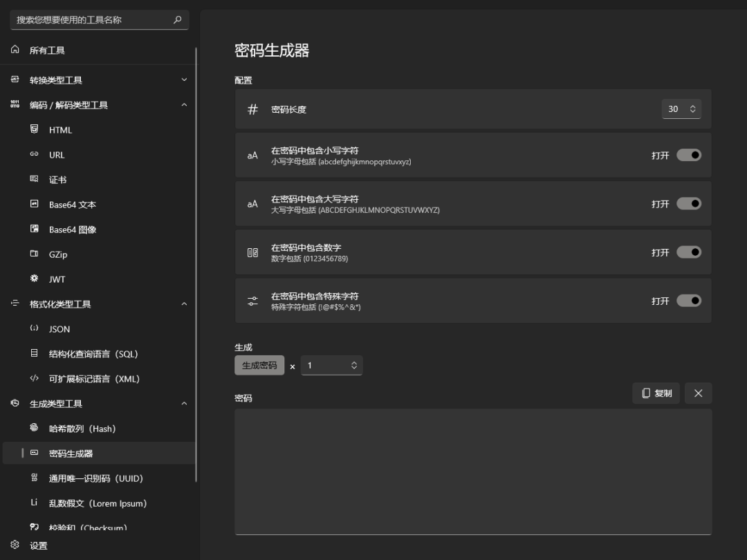747x560 pixels.
Task: Select 通用唯一识别码 (UUID) in sidebar
Action: [x=95, y=478]
